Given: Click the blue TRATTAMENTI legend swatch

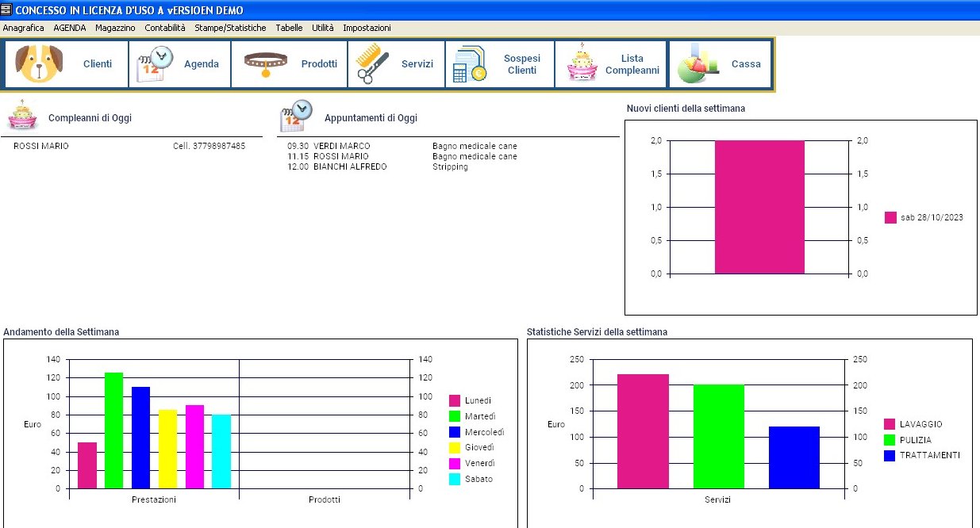Looking at the screenshot, I should tap(890, 455).
